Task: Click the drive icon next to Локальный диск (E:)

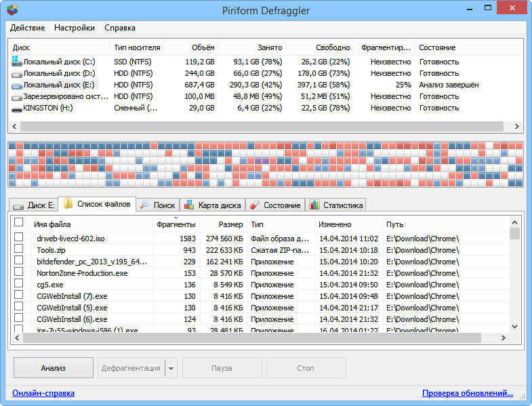Action: [x=17, y=85]
